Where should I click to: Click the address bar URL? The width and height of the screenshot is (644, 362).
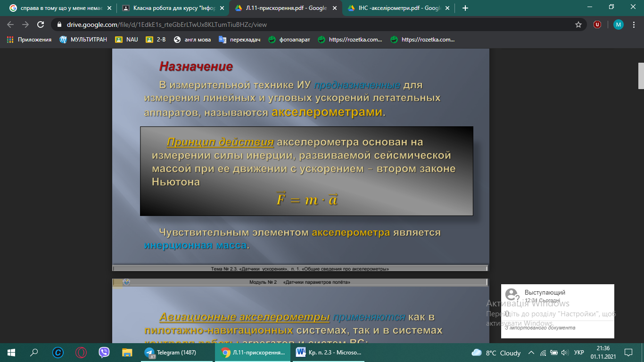point(167,25)
